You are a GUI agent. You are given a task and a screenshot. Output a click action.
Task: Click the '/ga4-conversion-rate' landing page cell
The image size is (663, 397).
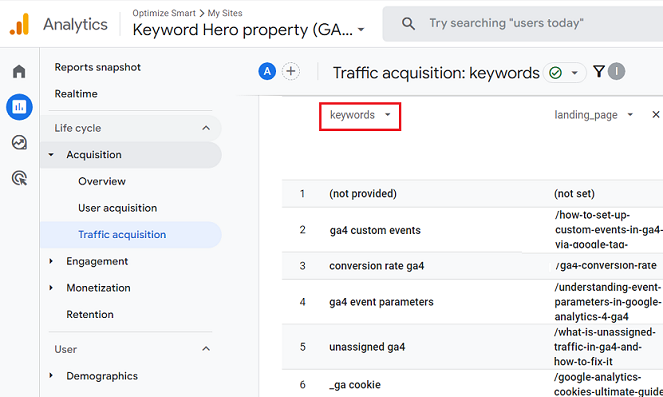click(x=605, y=266)
